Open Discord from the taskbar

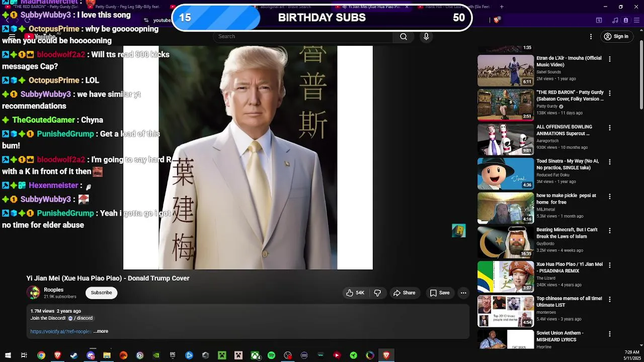pos(91,355)
